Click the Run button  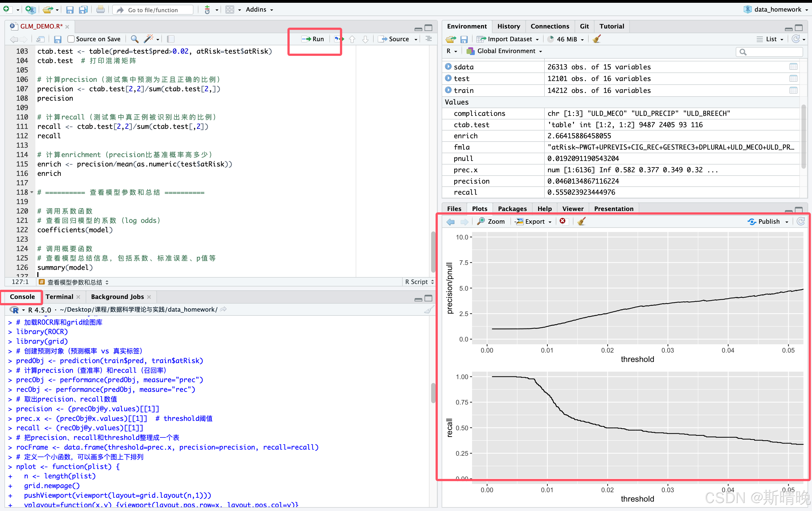313,39
